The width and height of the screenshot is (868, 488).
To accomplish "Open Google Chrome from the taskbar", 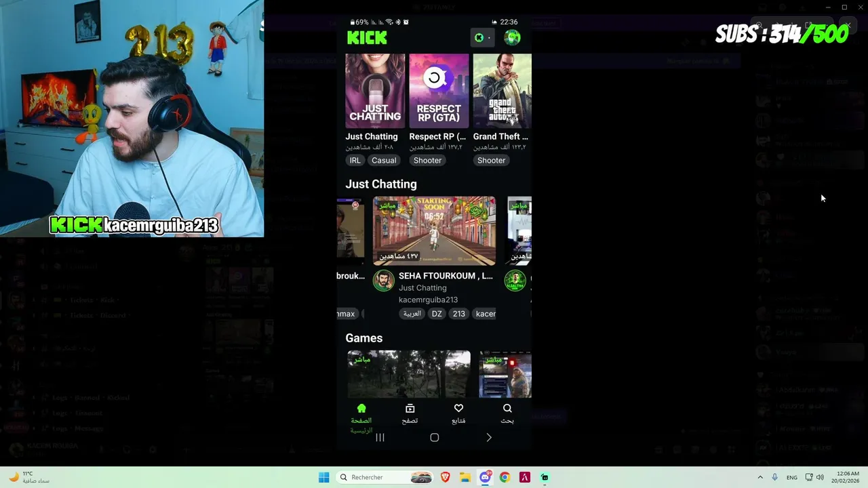I will pos(505,477).
